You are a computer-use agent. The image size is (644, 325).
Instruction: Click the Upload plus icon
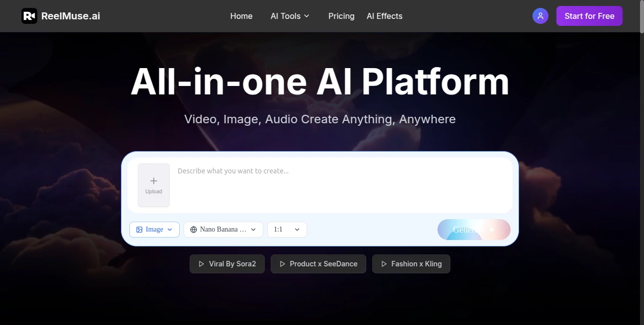(153, 180)
